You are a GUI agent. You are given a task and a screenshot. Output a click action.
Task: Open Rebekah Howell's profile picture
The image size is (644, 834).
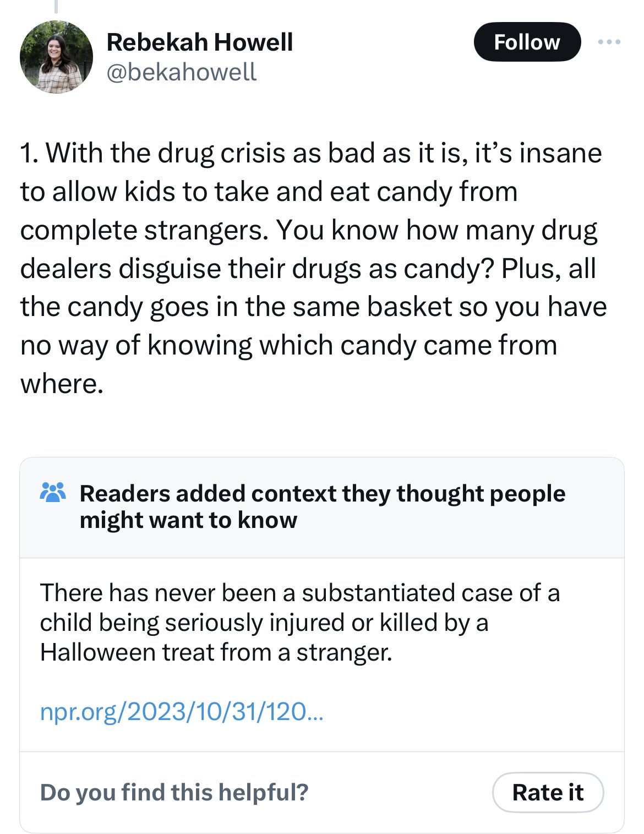click(x=56, y=57)
